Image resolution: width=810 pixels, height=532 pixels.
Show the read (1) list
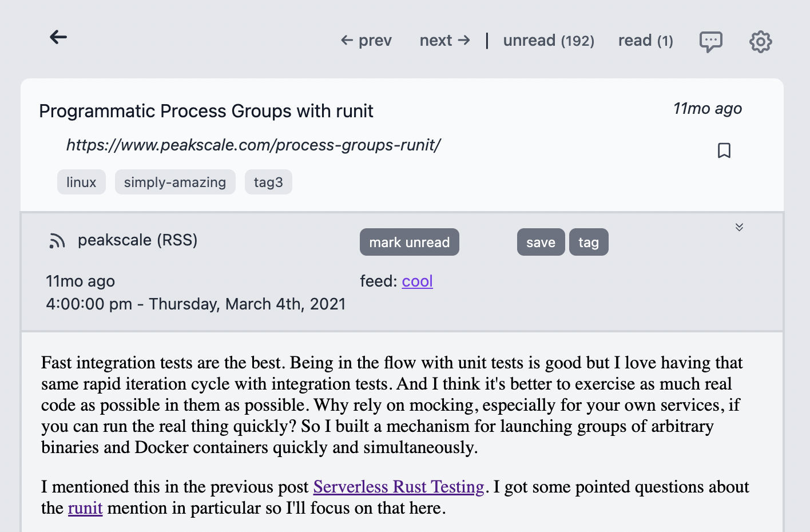[x=646, y=41]
